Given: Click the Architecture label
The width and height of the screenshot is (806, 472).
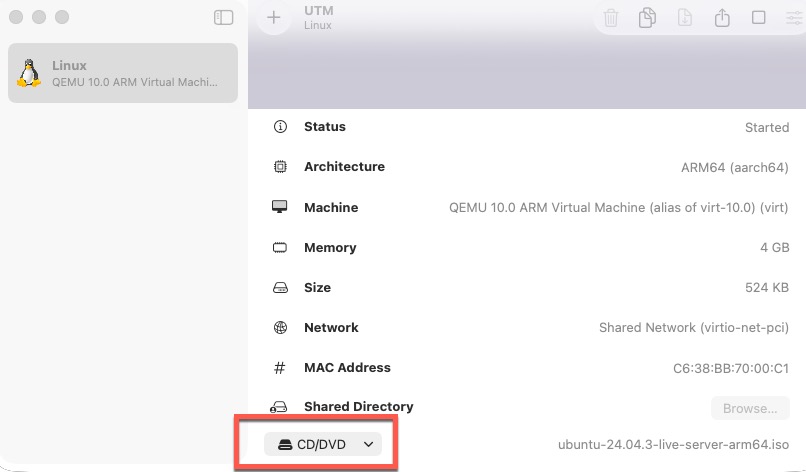Looking at the screenshot, I should click(x=344, y=167).
